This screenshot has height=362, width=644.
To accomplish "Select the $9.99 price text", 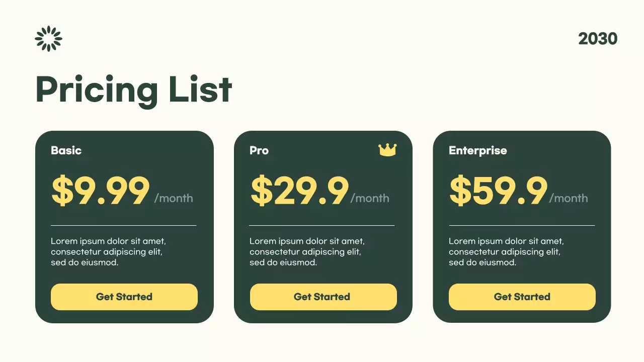I will (x=101, y=191).
